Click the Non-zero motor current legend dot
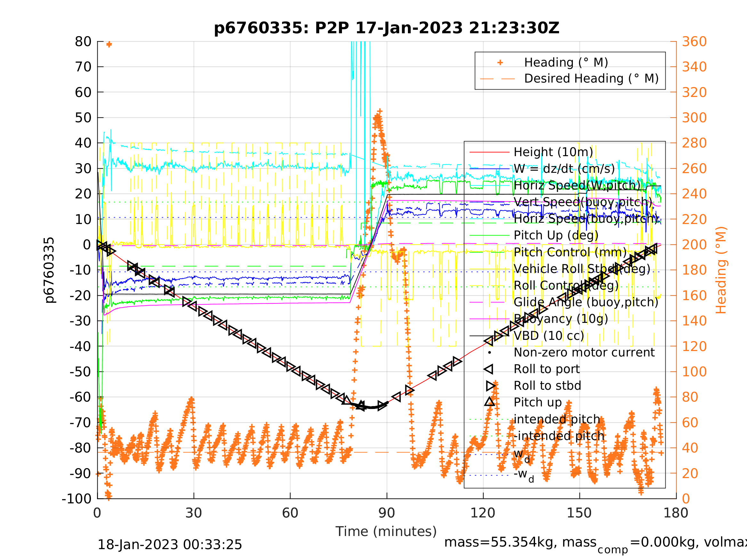This screenshot has width=747, height=560. coord(489,353)
